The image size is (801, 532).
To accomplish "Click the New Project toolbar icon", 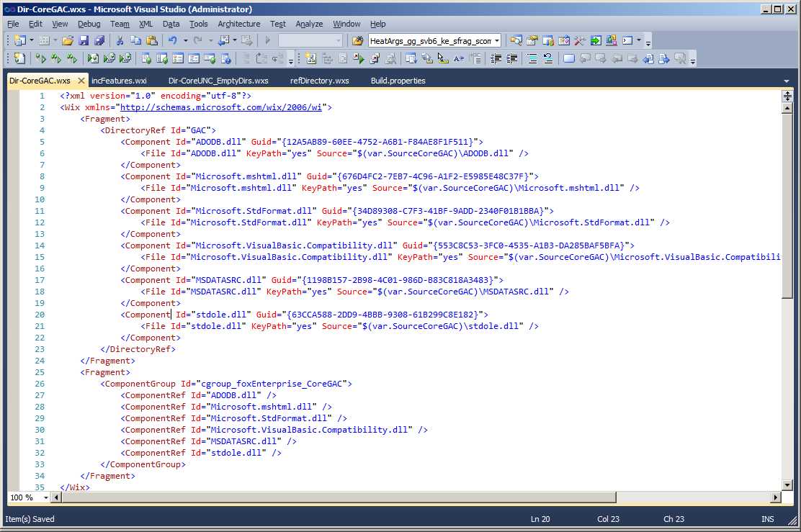I will (20, 40).
